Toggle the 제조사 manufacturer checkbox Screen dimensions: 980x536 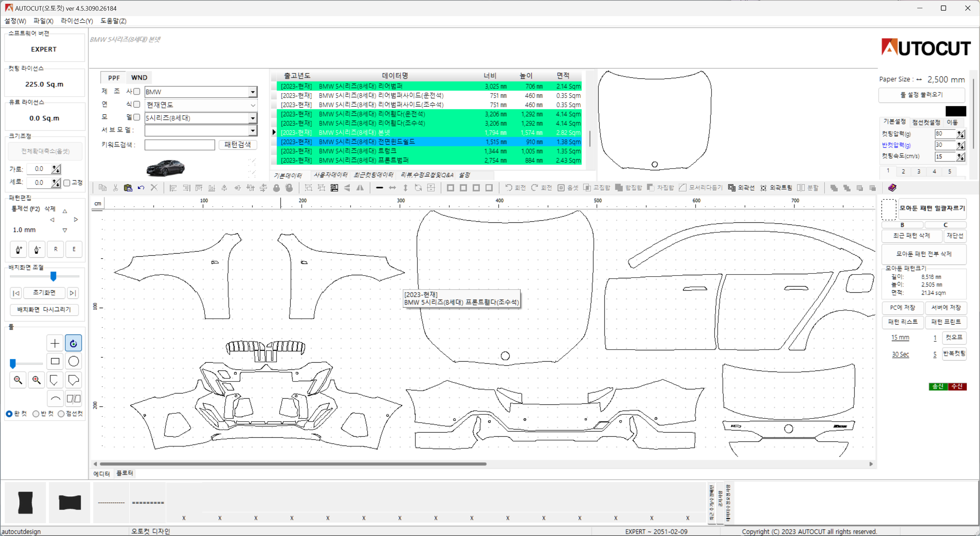point(136,91)
